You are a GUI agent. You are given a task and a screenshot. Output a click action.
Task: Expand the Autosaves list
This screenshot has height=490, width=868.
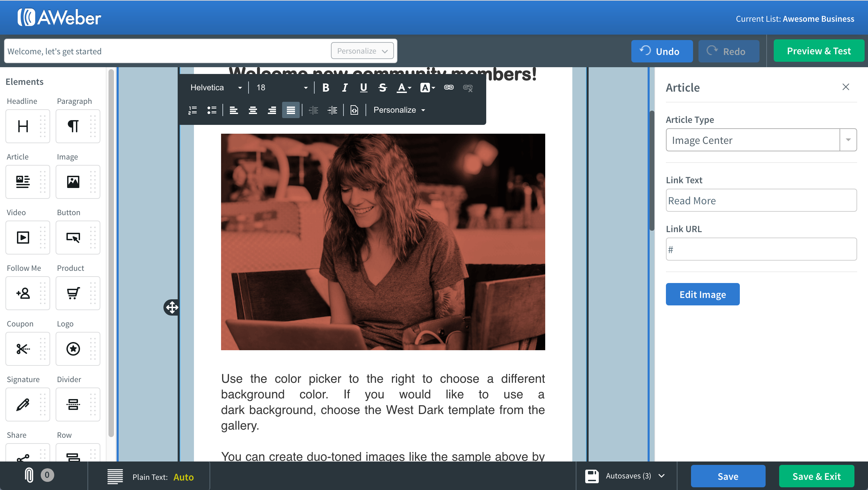(x=661, y=476)
